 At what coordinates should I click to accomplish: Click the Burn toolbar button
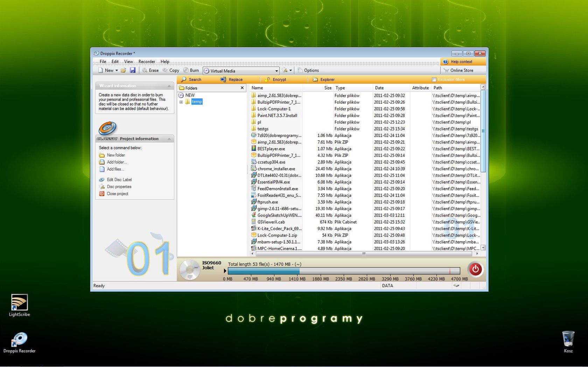point(191,70)
